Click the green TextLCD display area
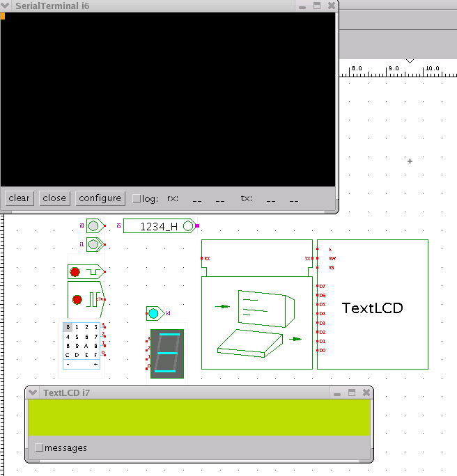Screen dimensions: 457x476 pyautogui.click(x=199, y=418)
